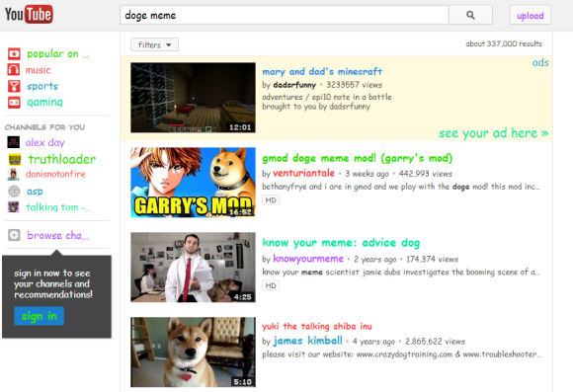Click the search box containing doge meme
Image resolution: width=573 pixels, height=392 pixels.
pos(285,16)
